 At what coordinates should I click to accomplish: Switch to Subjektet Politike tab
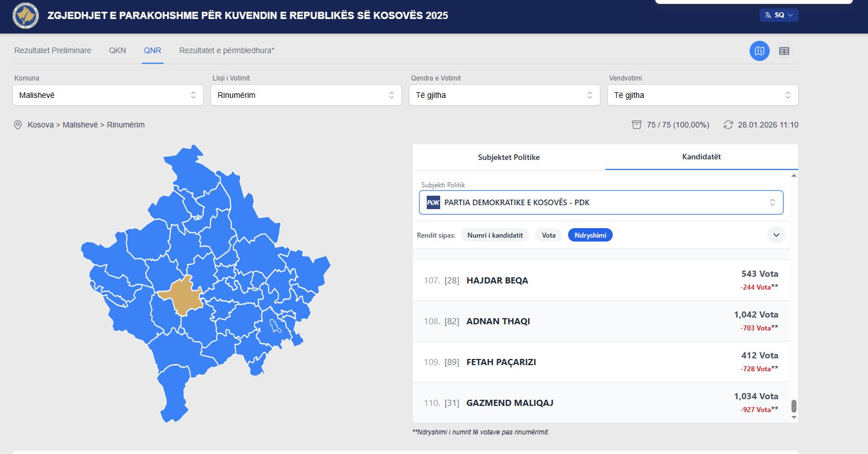(508, 157)
